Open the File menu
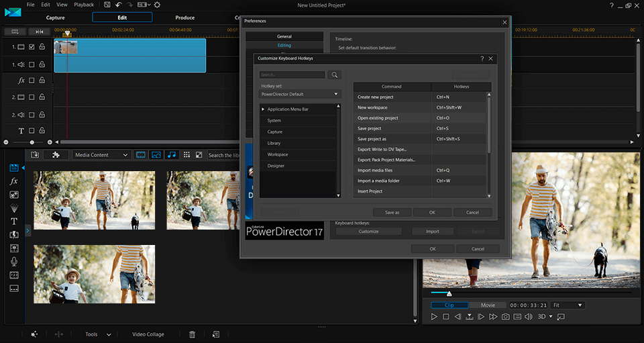This screenshot has width=644, height=343. tap(30, 5)
